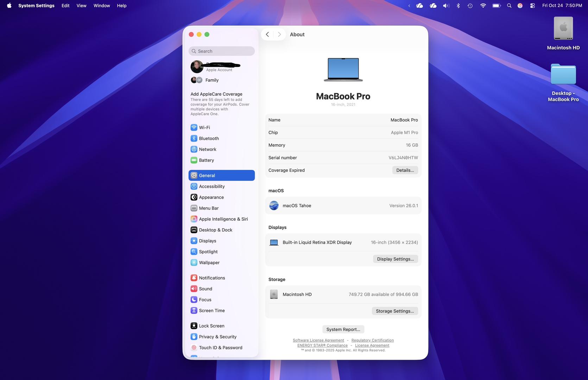The height and width of the screenshot is (380, 588).
Task: Navigate back with the left chevron
Action: pyautogui.click(x=267, y=34)
